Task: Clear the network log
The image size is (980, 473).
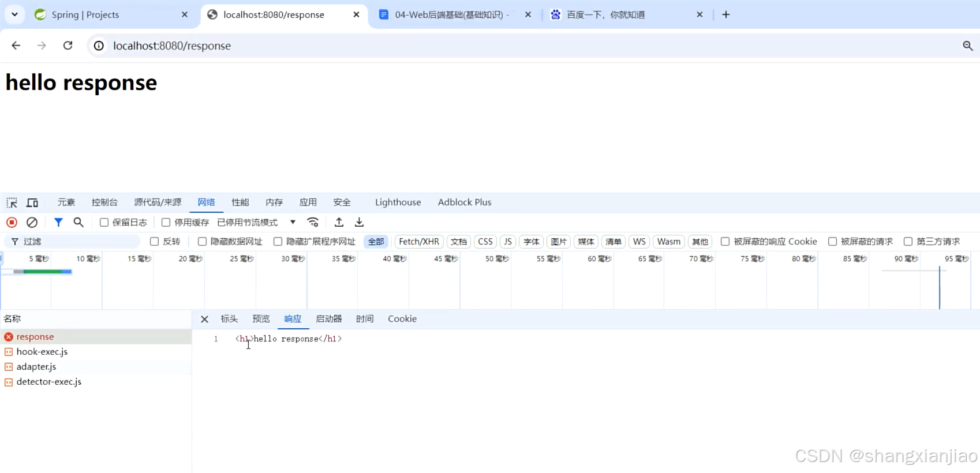Action: [32, 222]
